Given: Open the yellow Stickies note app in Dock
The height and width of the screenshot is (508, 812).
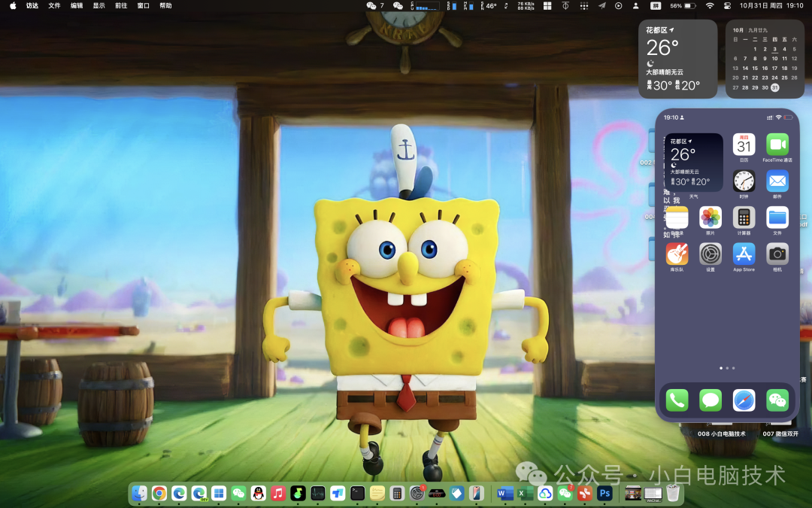Looking at the screenshot, I should pos(377,493).
